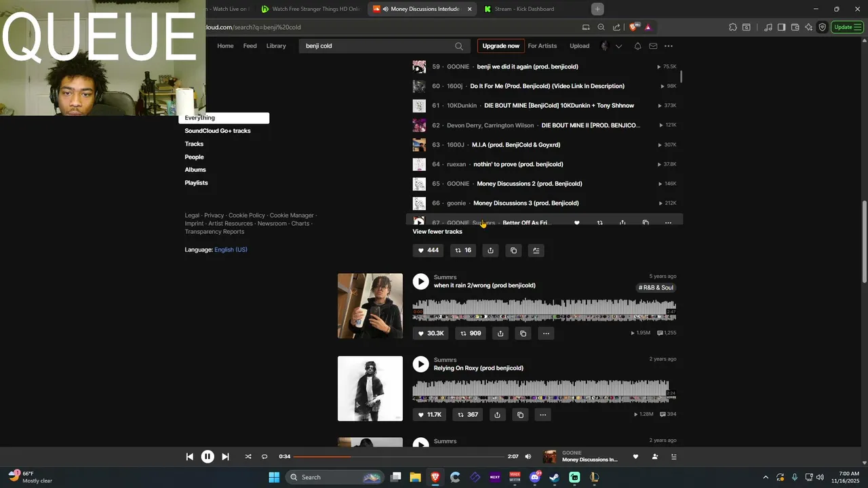Open more options for when it rain 2/wrong
This screenshot has height=488, width=868.
coord(546,333)
